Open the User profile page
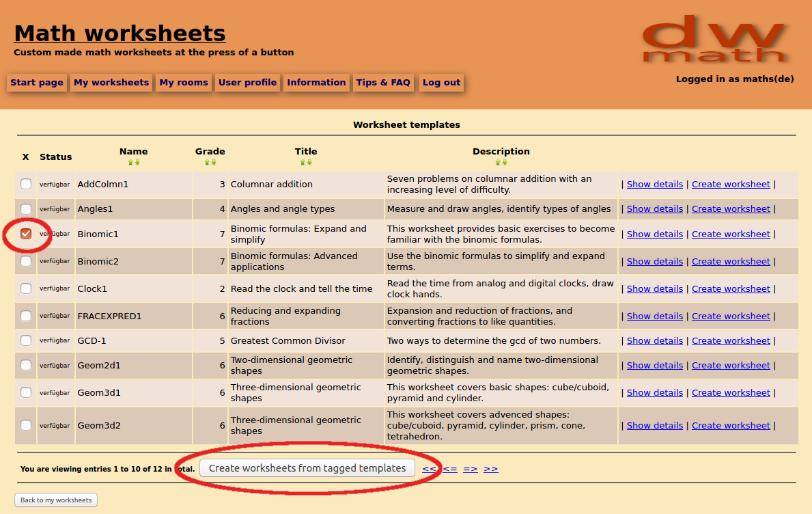 247,82
